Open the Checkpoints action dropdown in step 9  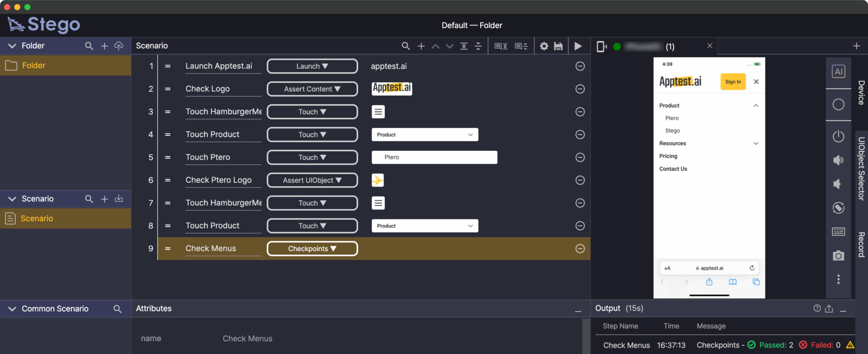(x=312, y=249)
